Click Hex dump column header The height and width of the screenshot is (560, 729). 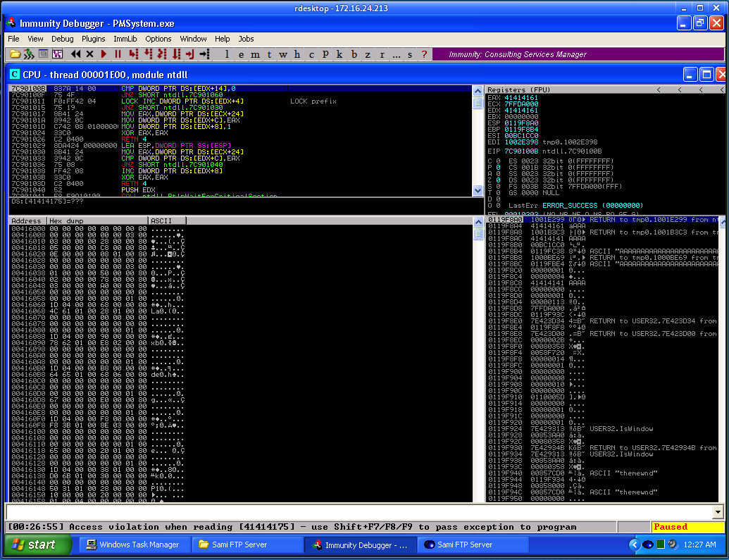(x=98, y=221)
